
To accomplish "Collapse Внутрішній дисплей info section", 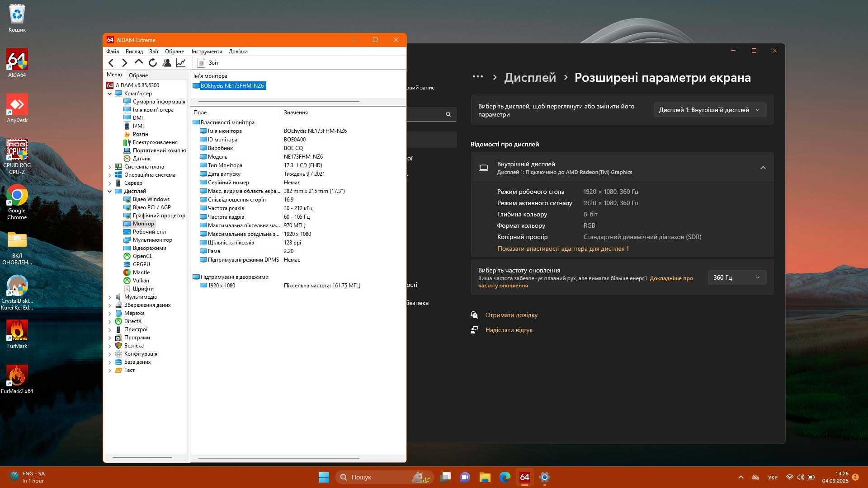I will pyautogui.click(x=763, y=168).
